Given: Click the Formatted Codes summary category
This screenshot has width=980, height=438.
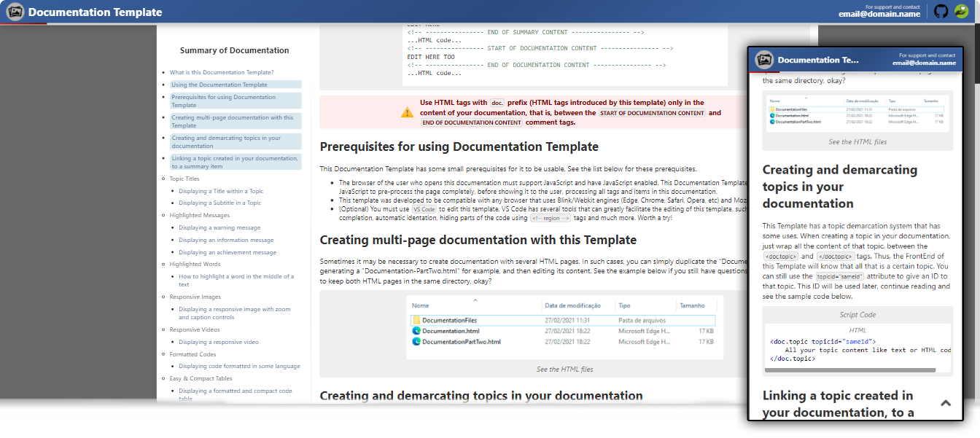Looking at the screenshot, I should pyautogui.click(x=193, y=354).
